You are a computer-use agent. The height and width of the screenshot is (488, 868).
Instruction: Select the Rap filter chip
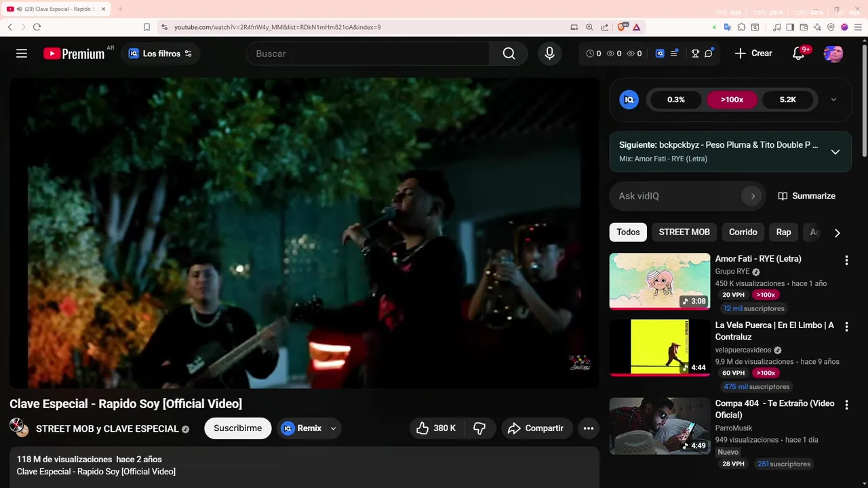tap(783, 232)
